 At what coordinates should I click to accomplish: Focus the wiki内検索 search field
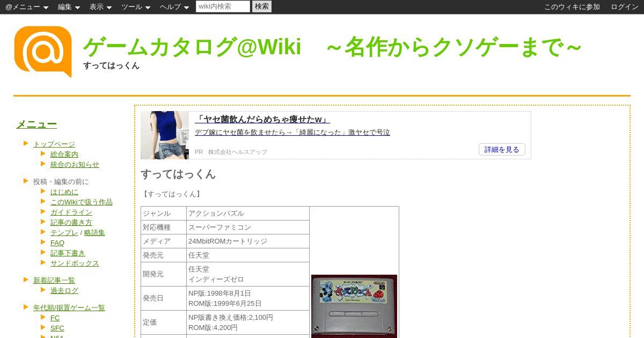(223, 6)
